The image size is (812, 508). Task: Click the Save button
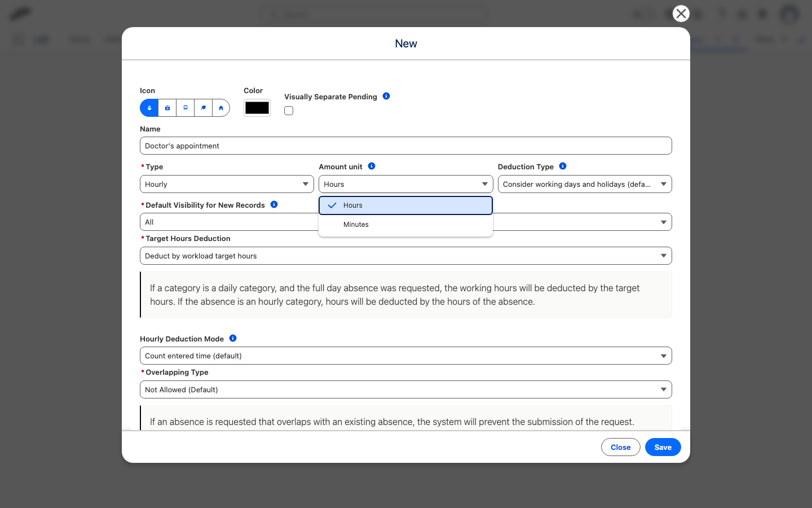663,447
